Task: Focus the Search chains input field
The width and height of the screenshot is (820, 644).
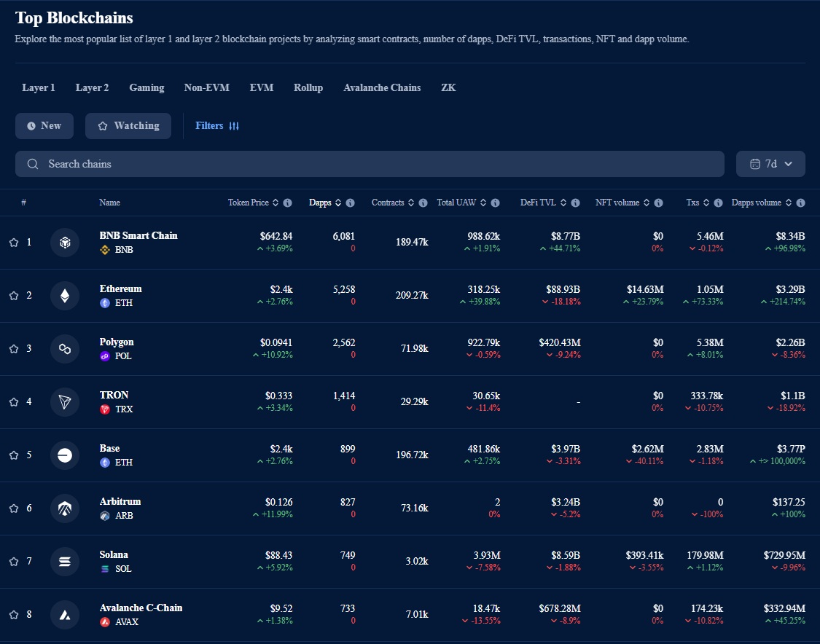Action: [x=370, y=164]
